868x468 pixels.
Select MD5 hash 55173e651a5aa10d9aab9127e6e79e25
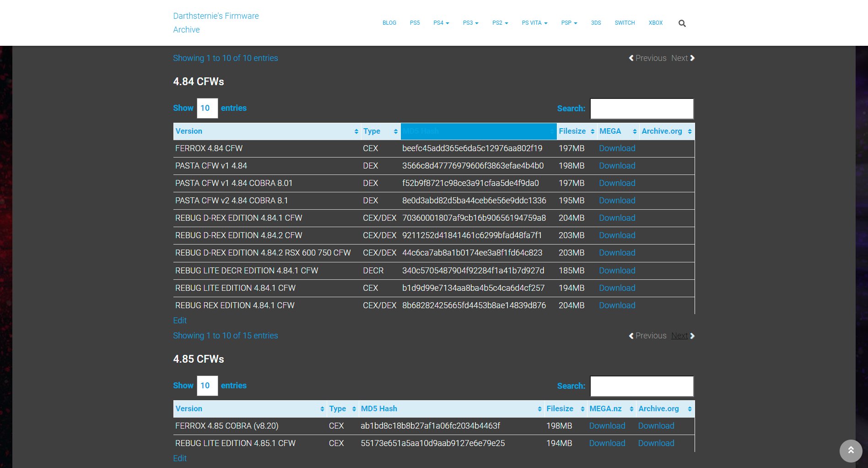point(432,443)
